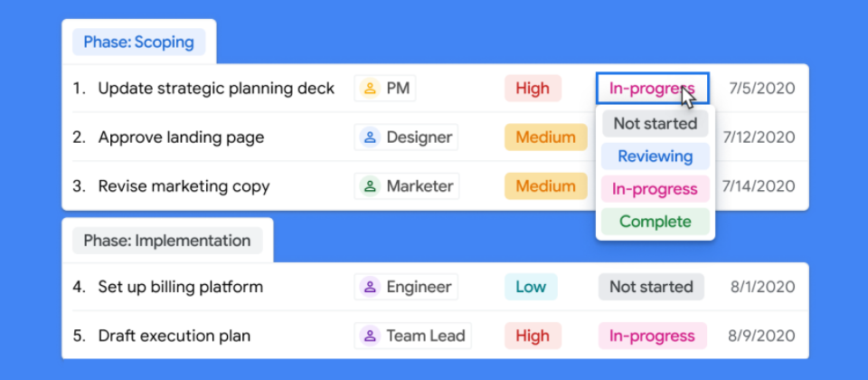This screenshot has height=380, width=868.
Task: Click the purple Engineer person icon
Action: 370,287
